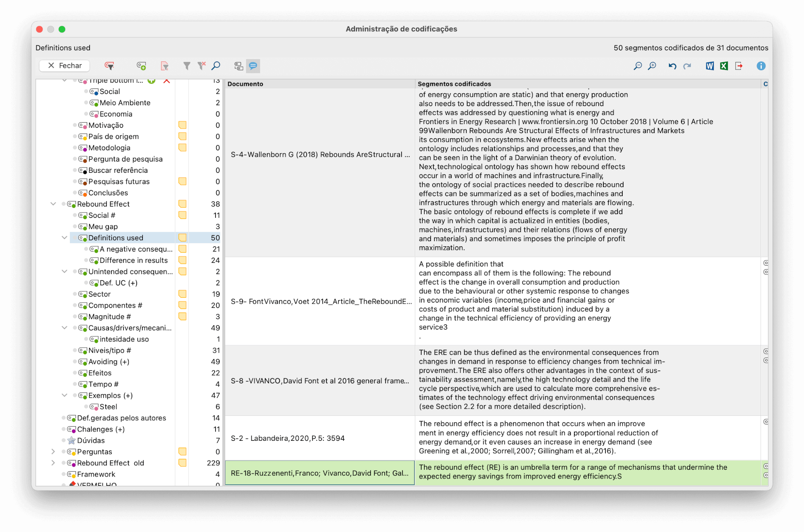Select the Buscar referência code
This screenshot has width=804, height=532.
click(118, 170)
